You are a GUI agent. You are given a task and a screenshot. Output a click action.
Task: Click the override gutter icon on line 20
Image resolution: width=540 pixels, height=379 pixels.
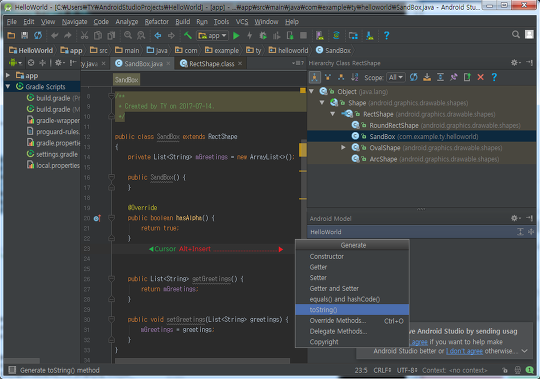[97, 218]
